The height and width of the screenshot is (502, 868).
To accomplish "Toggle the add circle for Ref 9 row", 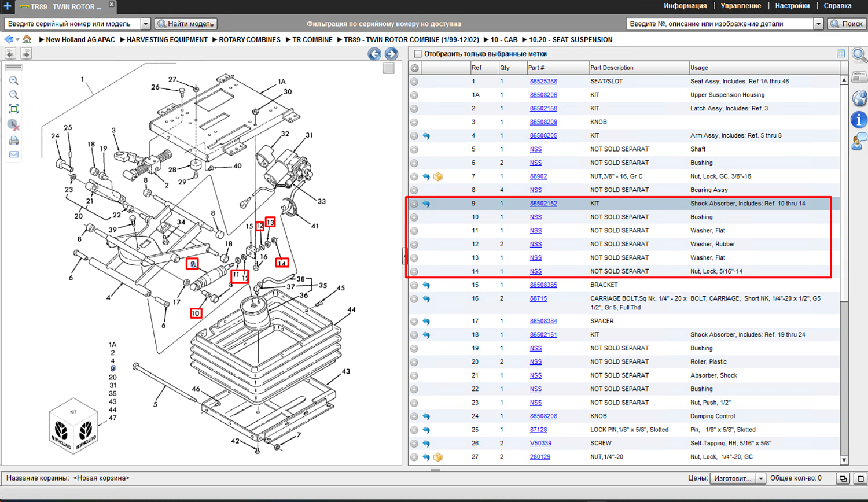I will pos(414,204).
